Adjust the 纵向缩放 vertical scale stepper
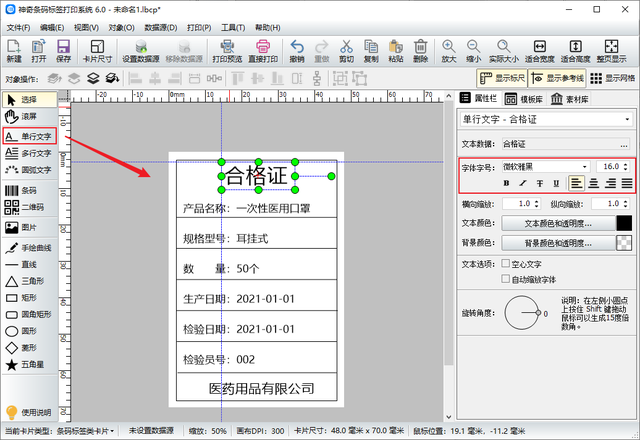This screenshot has height=440, width=640. tap(626, 203)
